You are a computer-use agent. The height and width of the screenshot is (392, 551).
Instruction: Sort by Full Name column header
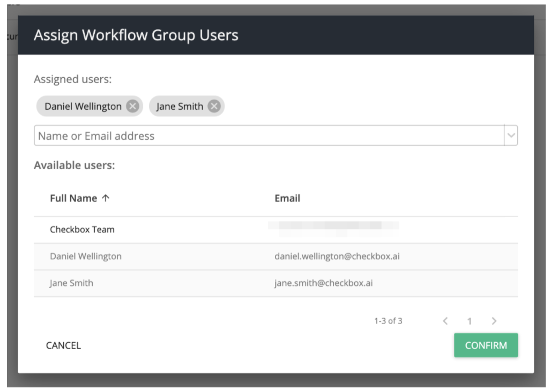(x=73, y=198)
